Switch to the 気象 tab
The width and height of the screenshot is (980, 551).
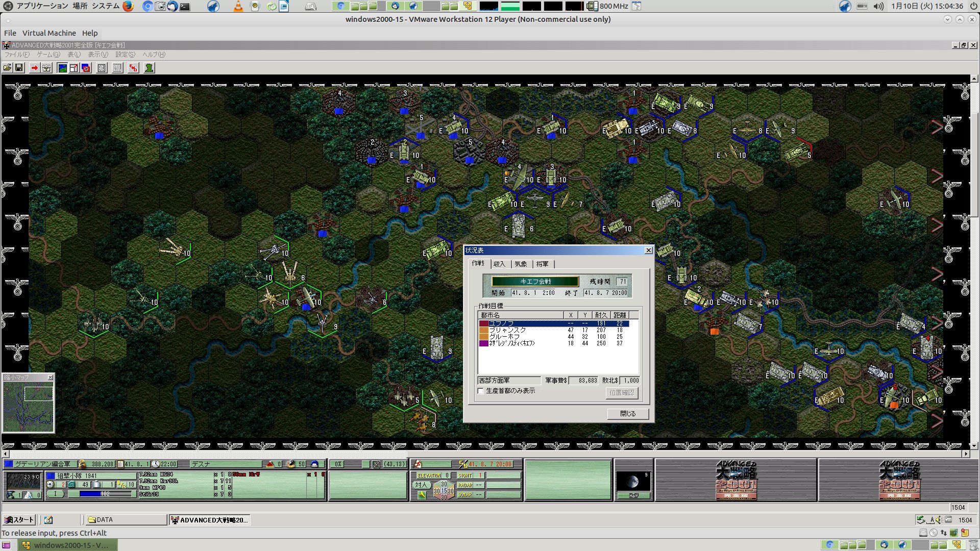tap(521, 264)
